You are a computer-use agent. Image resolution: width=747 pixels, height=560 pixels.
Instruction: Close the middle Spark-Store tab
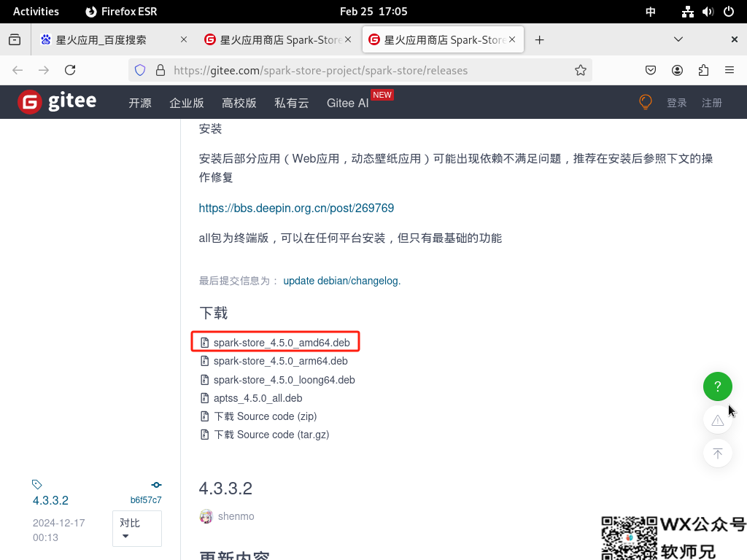point(348,39)
